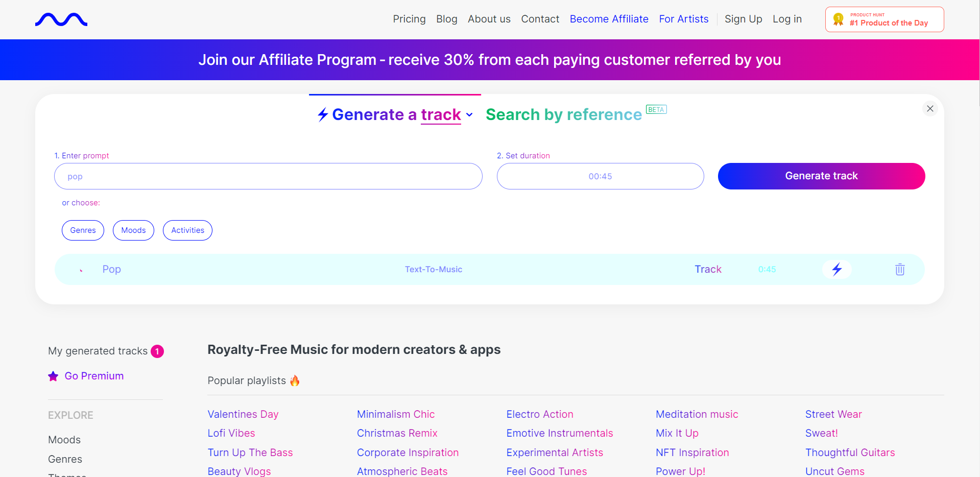The width and height of the screenshot is (980, 477).
Task: Open the Genres chooser
Action: pos(83,230)
